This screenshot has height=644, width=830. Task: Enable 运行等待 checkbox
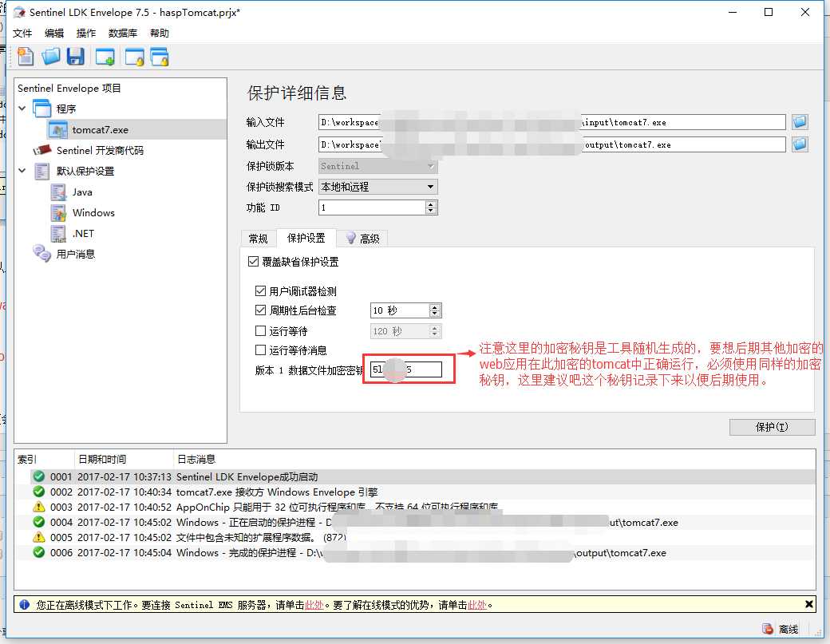tap(260, 330)
